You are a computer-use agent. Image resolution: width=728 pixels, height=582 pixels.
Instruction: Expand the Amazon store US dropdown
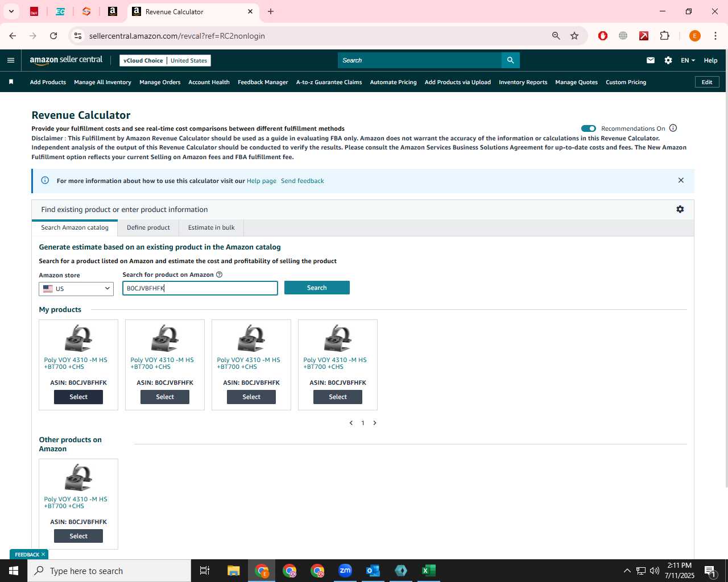click(x=76, y=289)
